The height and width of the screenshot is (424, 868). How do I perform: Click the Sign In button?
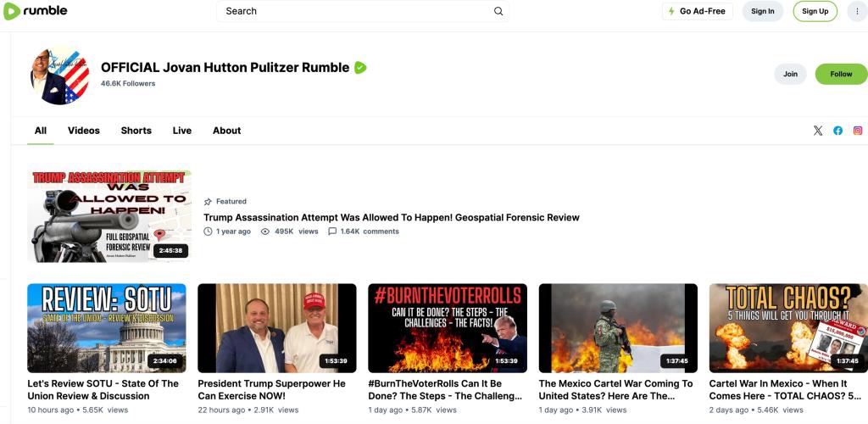click(763, 11)
